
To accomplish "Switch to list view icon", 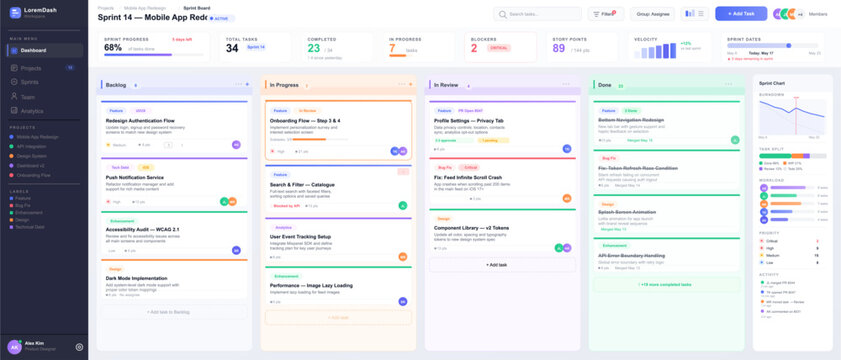I will [701, 13].
